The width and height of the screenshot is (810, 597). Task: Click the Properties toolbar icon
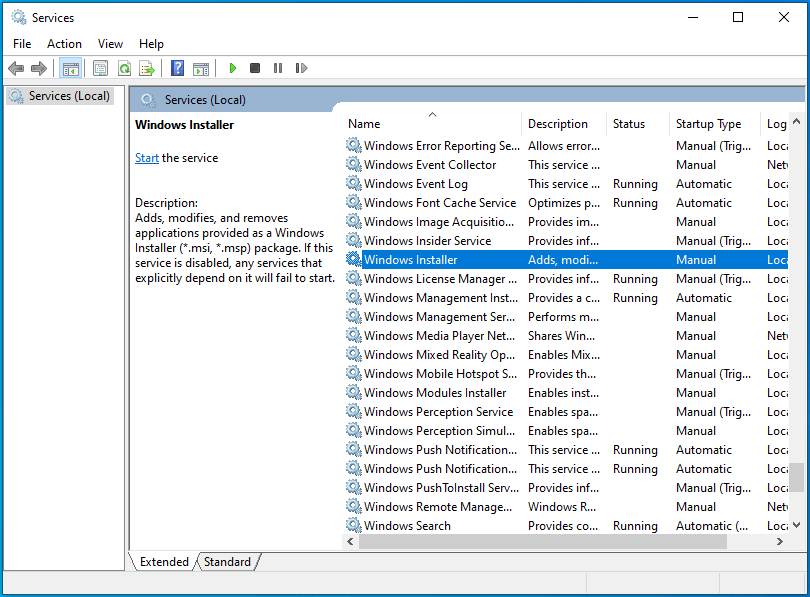[100, 68]
